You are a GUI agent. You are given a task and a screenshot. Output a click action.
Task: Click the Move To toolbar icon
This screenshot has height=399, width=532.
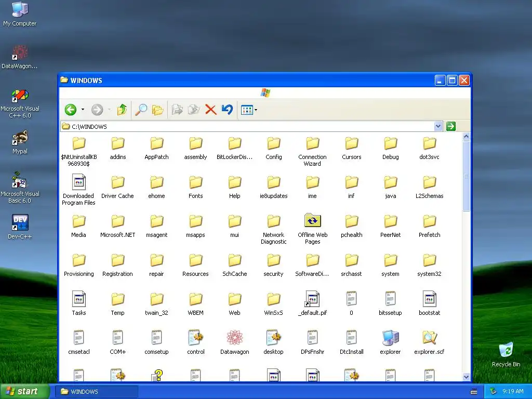coord(177,110)
